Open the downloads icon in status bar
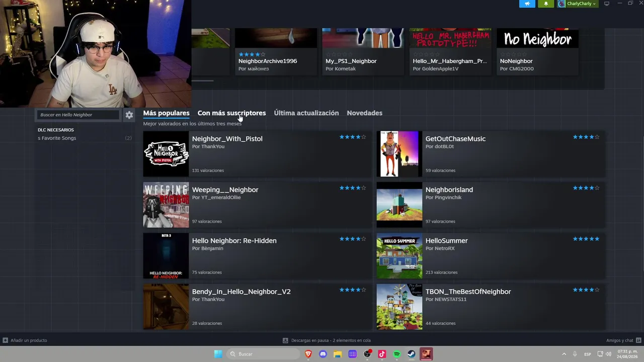This screenshot has height=362, width=644. pos(285,340)
